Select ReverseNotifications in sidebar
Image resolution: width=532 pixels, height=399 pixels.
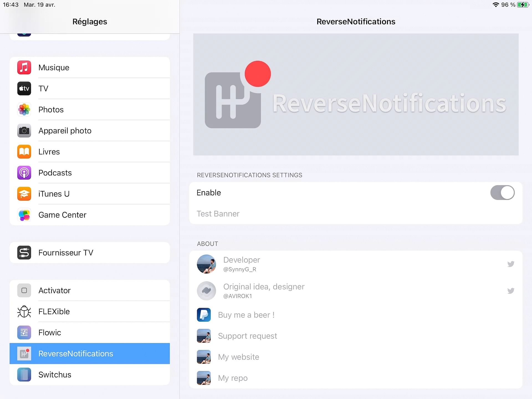90,354
